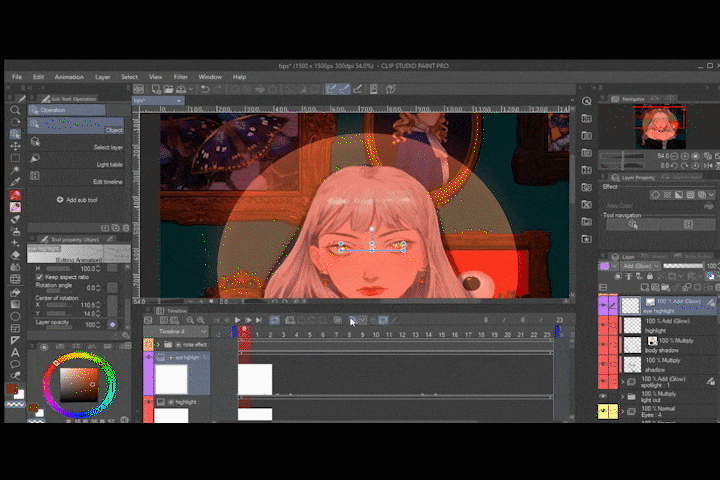Screen dimensions: 720x480
Task: Click Add sub tool
Action: click(77, 200)
